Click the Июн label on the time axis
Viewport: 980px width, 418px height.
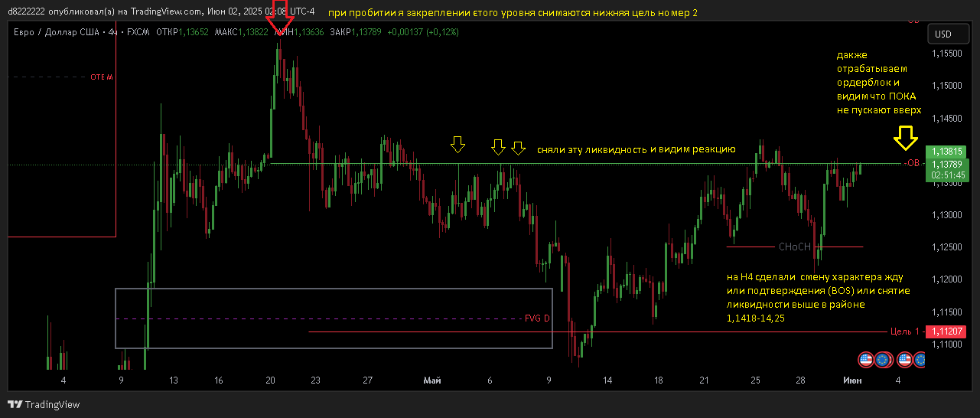(851, 380)
